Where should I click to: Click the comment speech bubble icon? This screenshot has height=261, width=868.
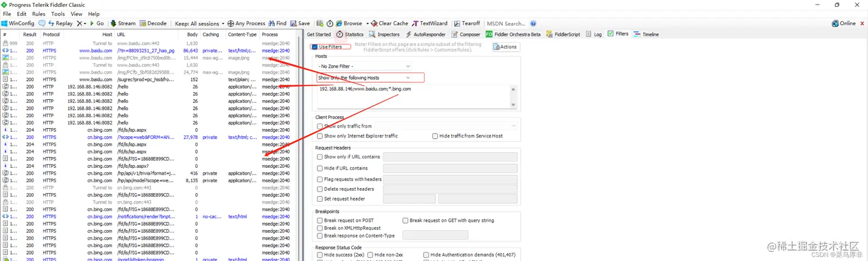pyautogui.click(x=42, y=24)
